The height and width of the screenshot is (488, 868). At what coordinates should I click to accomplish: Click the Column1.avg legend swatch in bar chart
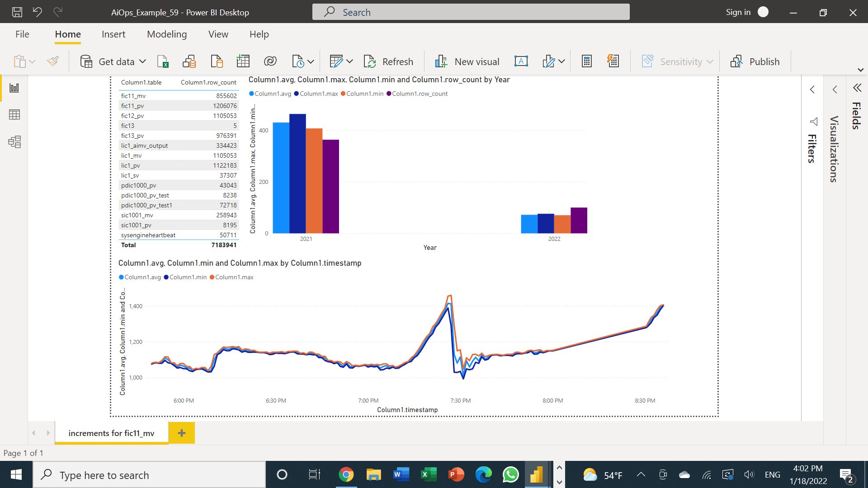click(x=251, y=94)
